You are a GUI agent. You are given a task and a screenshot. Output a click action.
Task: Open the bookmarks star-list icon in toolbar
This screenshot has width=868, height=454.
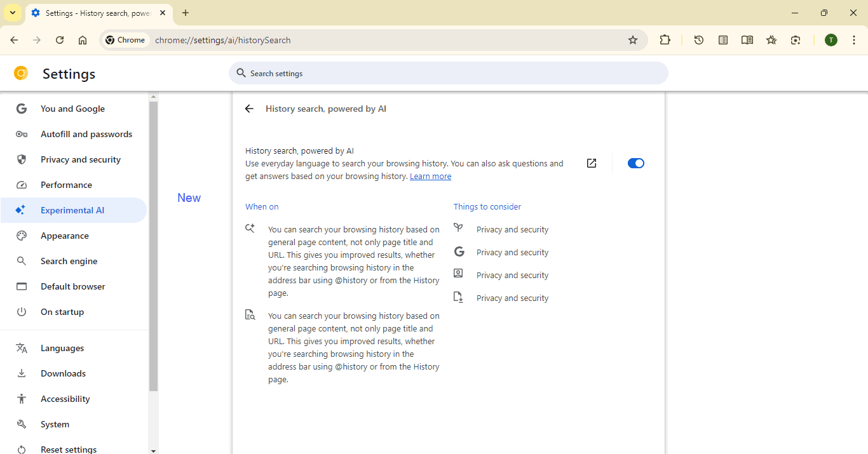point(771,40)
